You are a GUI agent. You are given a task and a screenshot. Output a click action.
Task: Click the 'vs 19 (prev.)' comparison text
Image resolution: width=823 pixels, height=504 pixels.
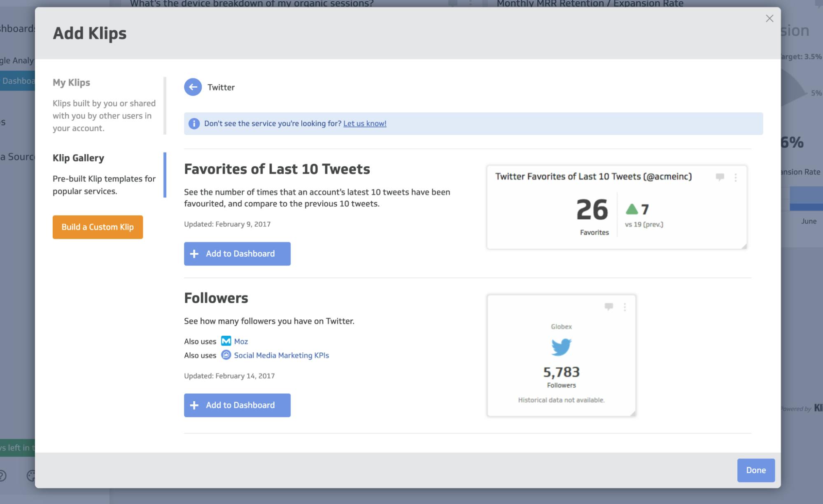(x=644, y=225)
